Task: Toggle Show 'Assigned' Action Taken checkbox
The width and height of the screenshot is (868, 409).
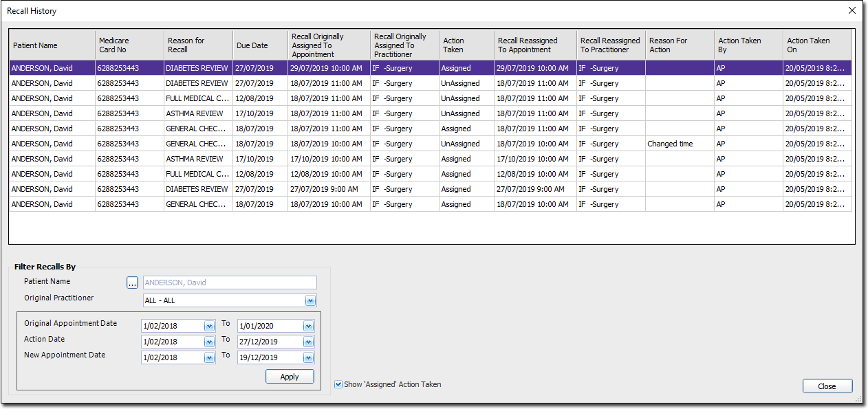Action: pyautogui.click(x=338, y=384)
